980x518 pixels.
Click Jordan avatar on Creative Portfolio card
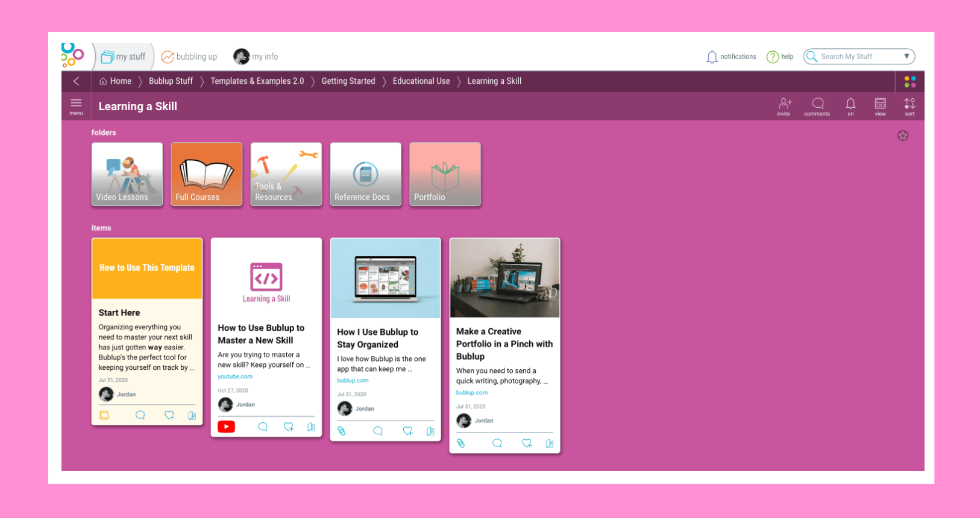pyautogui.click(x=463, y=420)
